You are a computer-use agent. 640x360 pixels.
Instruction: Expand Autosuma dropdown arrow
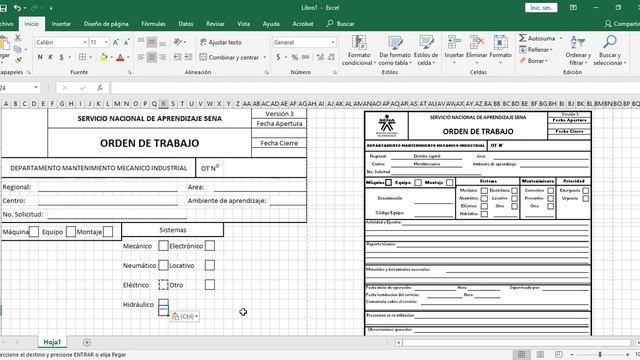click(561, 38)
